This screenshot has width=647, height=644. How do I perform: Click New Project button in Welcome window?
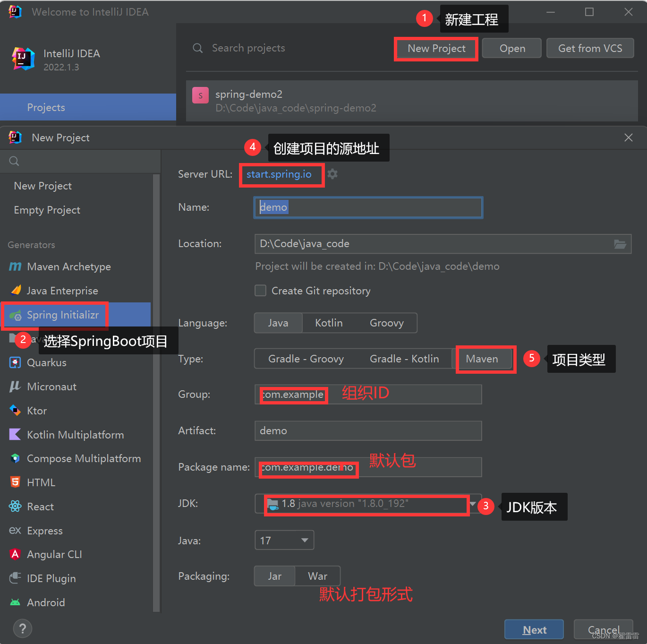coord(436,48)
